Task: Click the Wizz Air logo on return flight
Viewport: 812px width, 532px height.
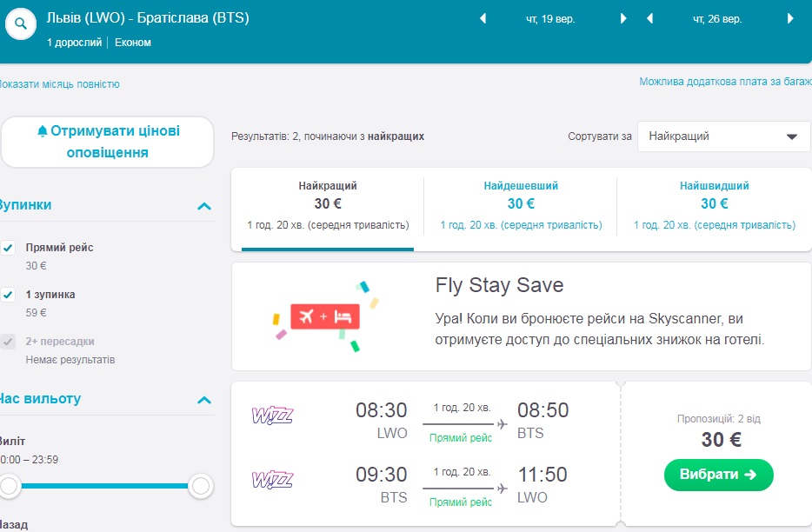Action: (272, 480)
